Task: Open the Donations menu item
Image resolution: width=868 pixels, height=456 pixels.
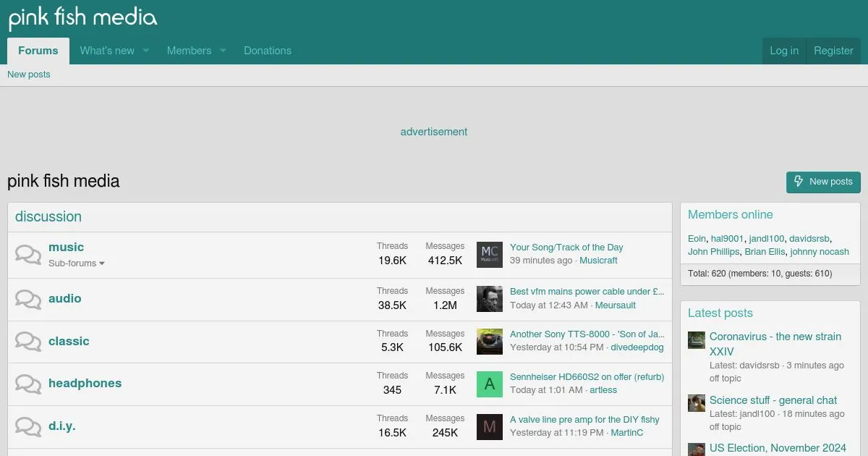Action: [268, 51]
